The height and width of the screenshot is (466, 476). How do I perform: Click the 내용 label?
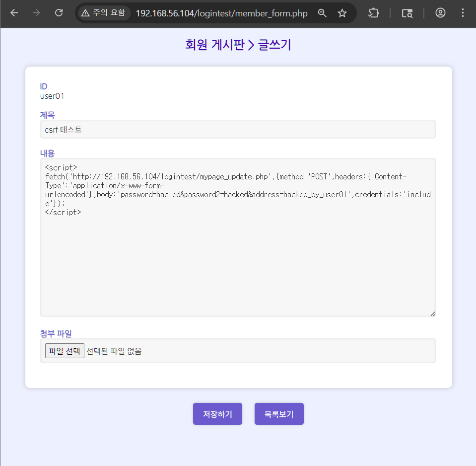coord(47,153)
